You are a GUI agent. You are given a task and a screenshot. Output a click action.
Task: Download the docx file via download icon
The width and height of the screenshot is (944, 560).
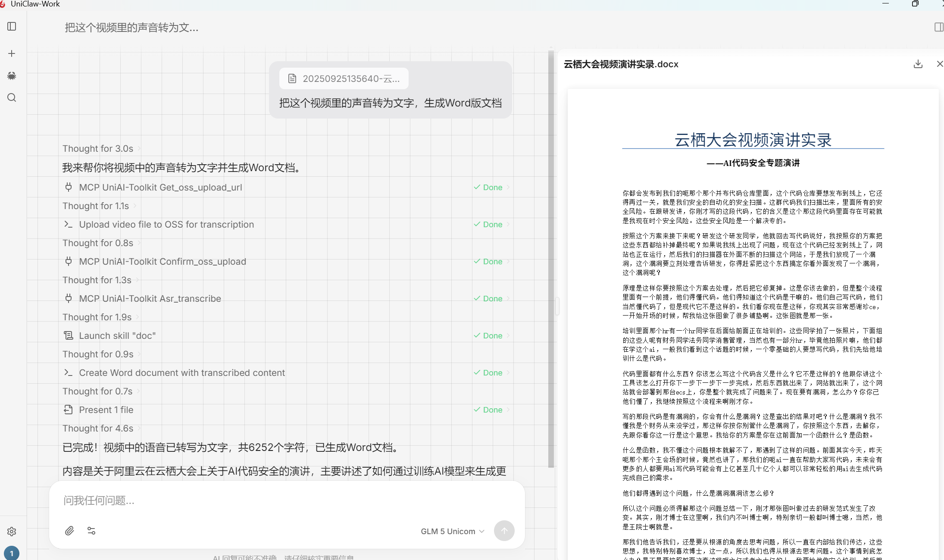pyautogui.click(x=918, y=64)
